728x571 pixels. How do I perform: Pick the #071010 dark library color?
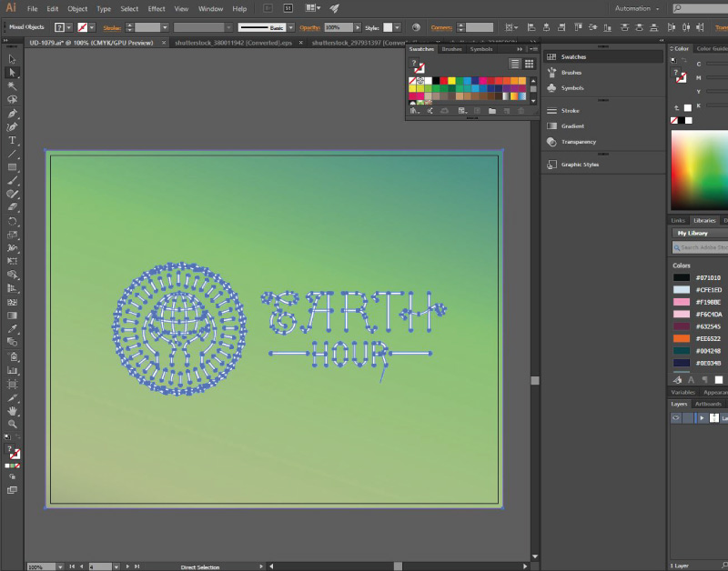pyautogui.click(x=681, y=277)
